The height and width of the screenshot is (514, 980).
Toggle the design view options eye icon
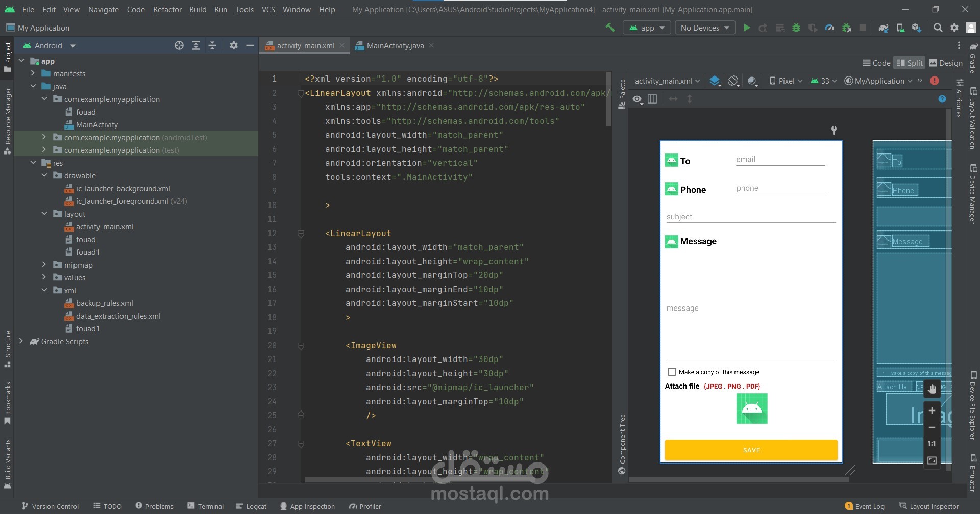(638, 99)
